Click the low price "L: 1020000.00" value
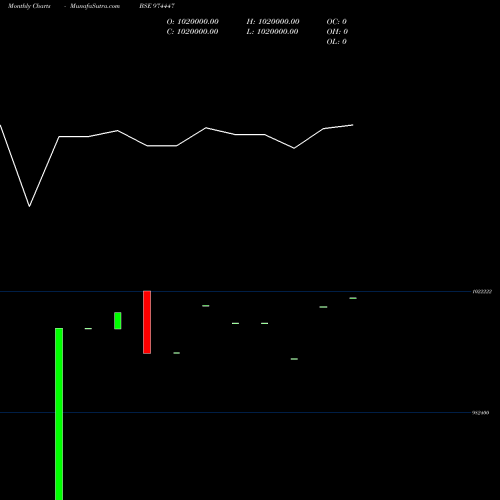This screenshot has height=500, width=500. coord(272,32)
